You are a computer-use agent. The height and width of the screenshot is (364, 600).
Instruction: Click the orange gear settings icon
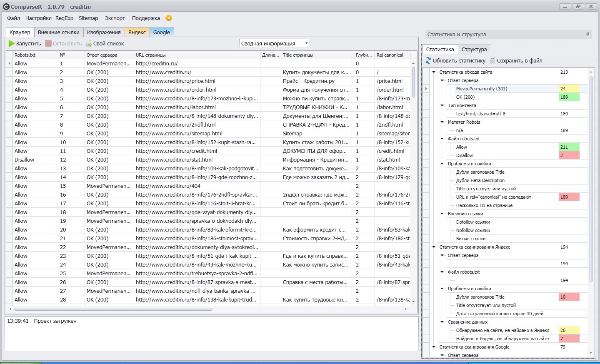(169, 18)
